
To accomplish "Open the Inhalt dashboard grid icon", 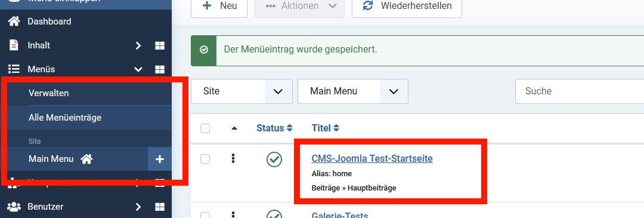I will tap(160, 45).
